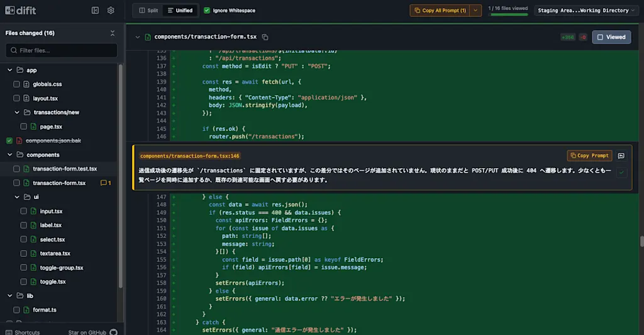Click the difit logo

coord(21,10)
